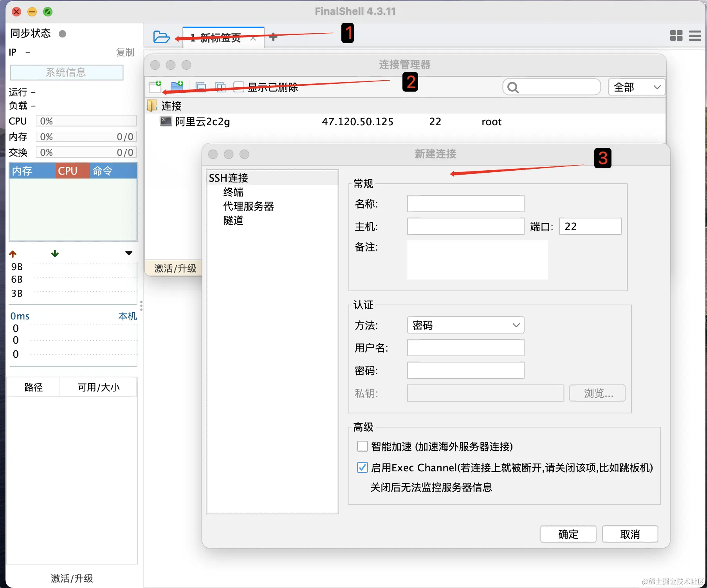Click the 路径 column header
Image resolution: width=707 pixels, height=588 pixels.
point(33,387)
